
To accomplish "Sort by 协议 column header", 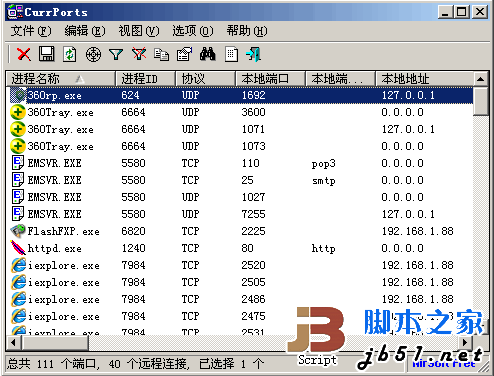I will point(205,79).
